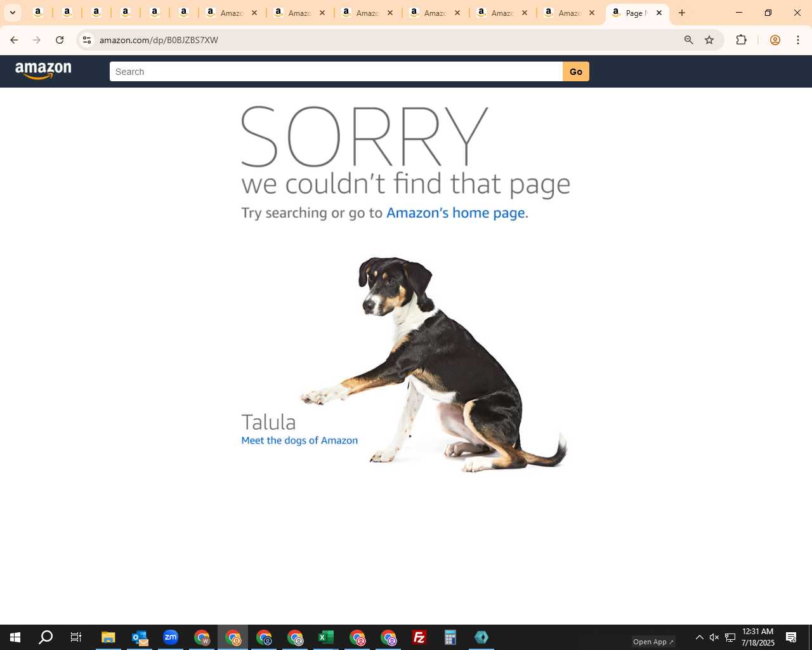Screen dimensions: 812x650
Task: Add a new tab with plus button
Action: point(682,13)
